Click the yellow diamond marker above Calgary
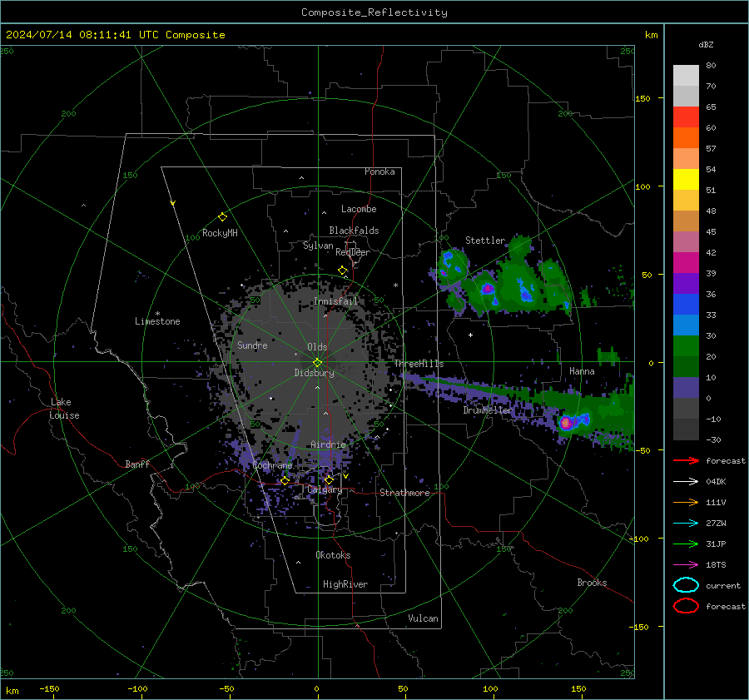This screenshot has width=749, height=700. pyautogui.click(x=329, y=479)
